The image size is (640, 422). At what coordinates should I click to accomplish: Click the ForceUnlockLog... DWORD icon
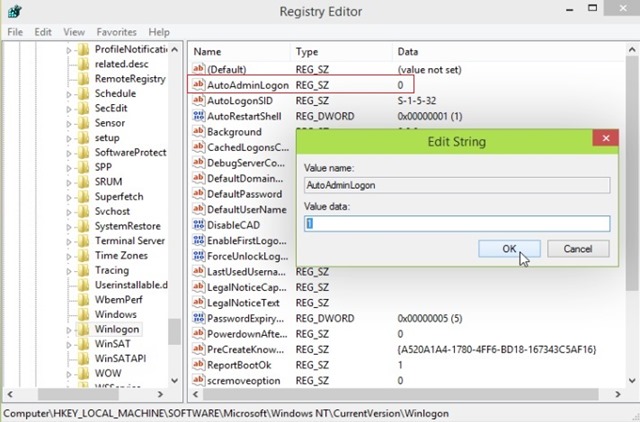click(198, 255)
